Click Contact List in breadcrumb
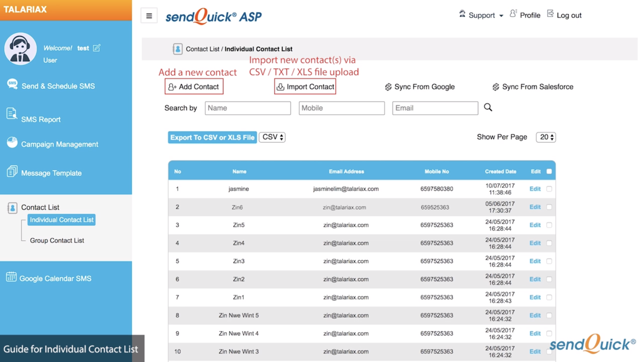Image resolution: width=644 pixels, height=362 pixels. click(203, 49)
